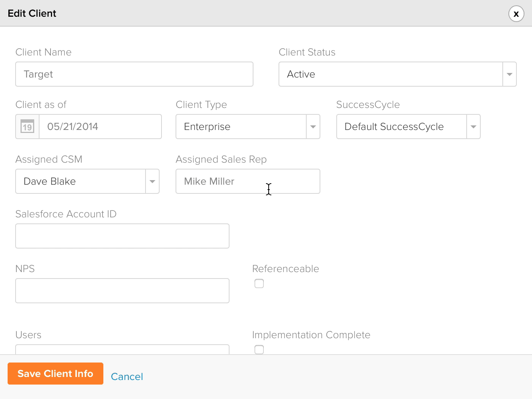The width and height of the screenshot is (532, 399).
Task: Click the Users input field
Action: coord(122,349)
